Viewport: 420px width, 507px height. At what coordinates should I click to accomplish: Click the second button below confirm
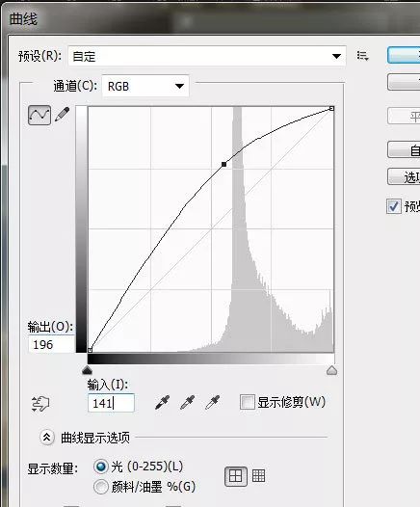[404, 82]
